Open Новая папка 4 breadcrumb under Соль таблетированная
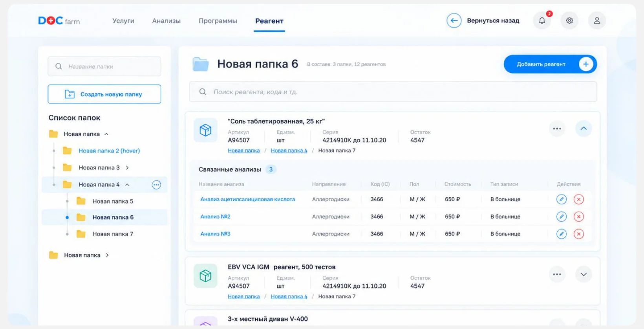This screenshot has width=644, height=329. 289,151
